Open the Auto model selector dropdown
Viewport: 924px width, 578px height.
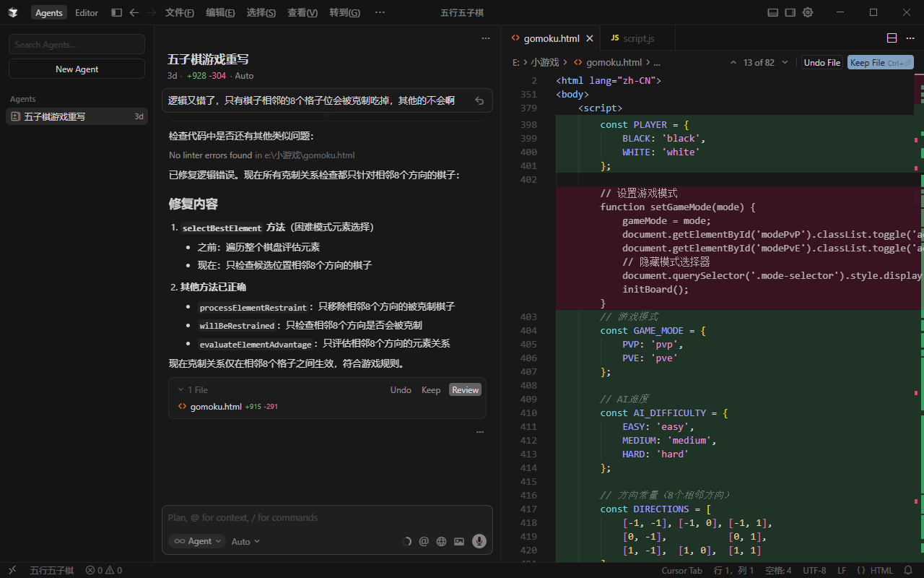(x=245, y=541)
